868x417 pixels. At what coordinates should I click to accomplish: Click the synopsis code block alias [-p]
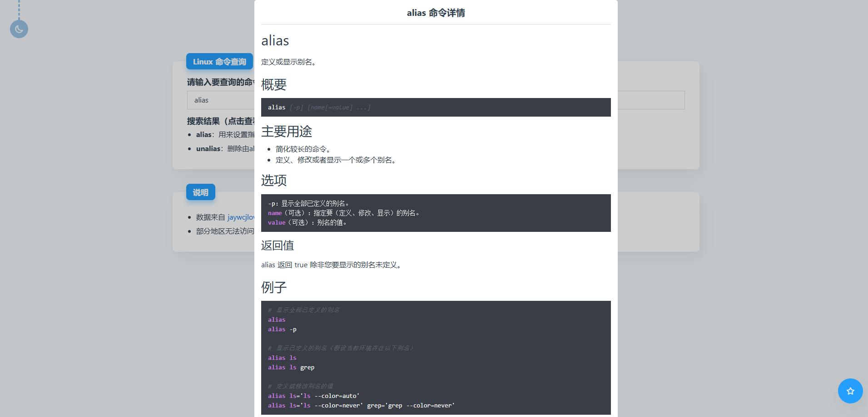click(436, 107)
